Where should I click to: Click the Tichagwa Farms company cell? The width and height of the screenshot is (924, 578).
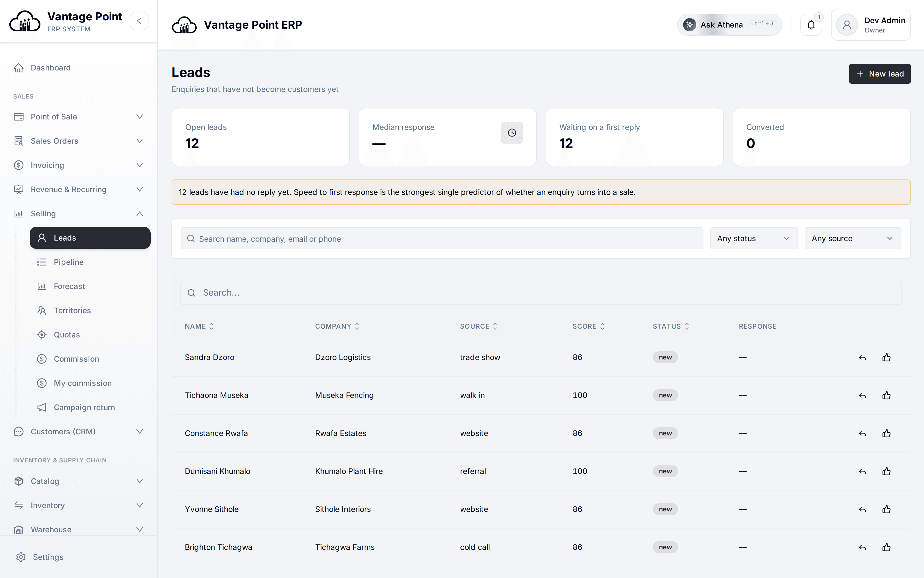[345, 547]
